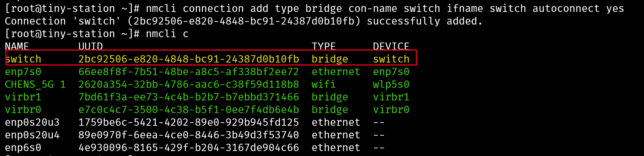
Task: Click the switch connection UUID text
Action: 189,59
